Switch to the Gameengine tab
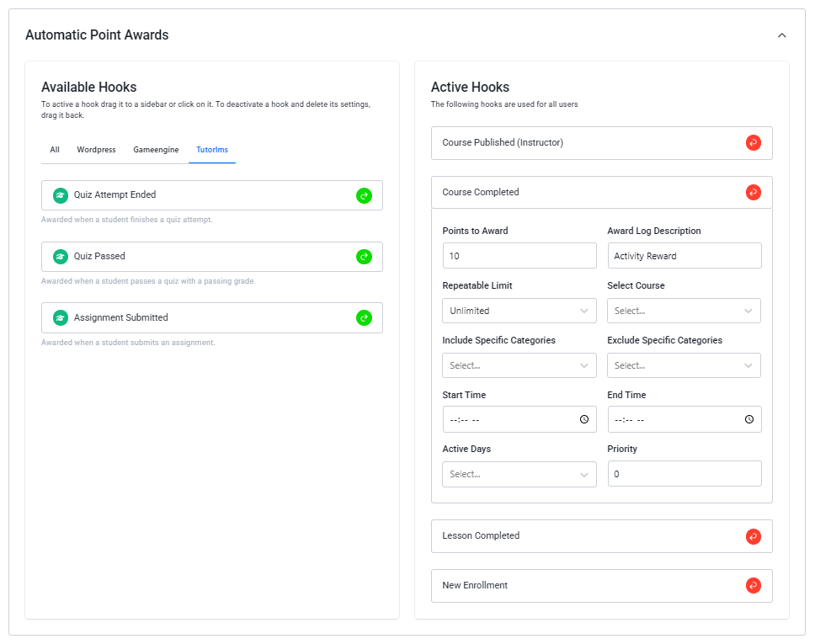The width and height of the screenshot is (815, 644). click(156, 150)
